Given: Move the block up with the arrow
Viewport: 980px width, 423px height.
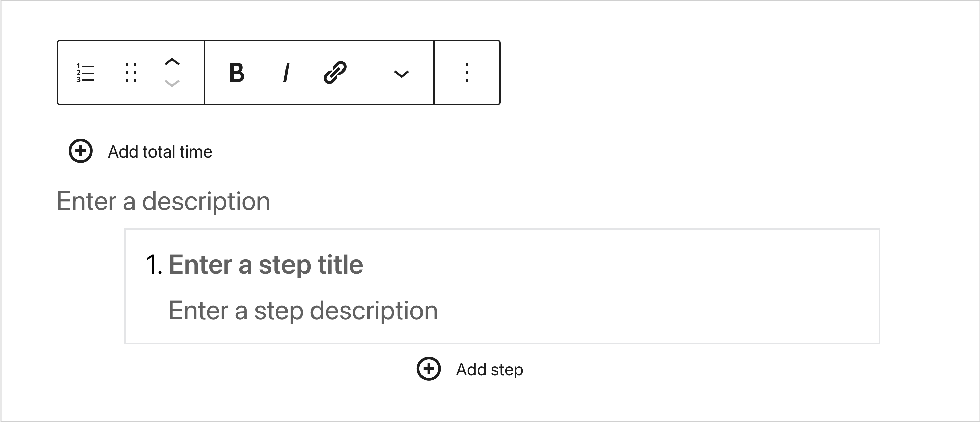Looking at the screenshot, I should (172, 62).
